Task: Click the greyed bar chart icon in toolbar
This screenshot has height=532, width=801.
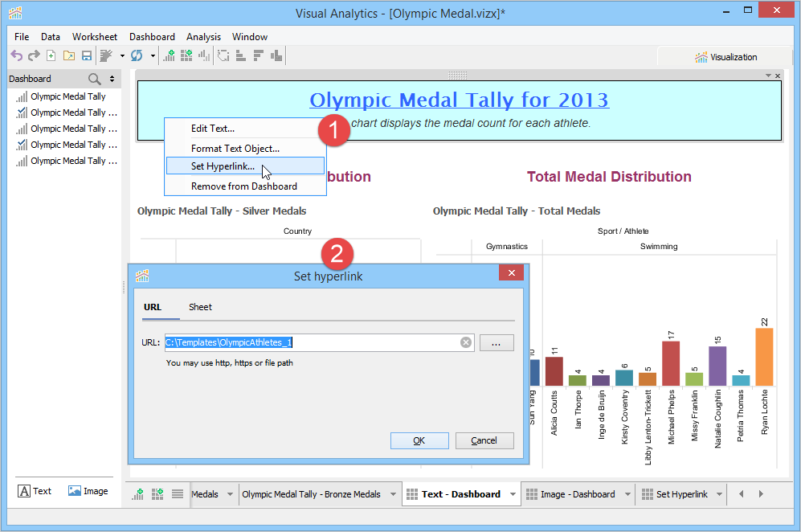Action: 204,55
